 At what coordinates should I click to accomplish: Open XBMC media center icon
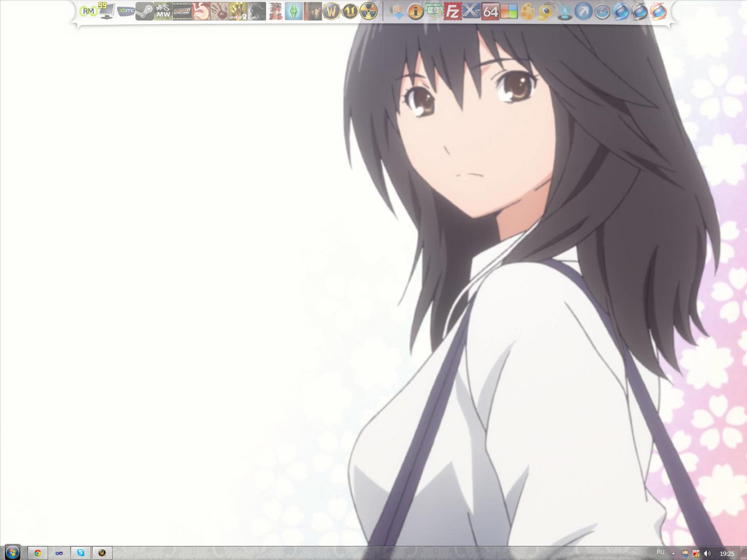coord(126,11)
